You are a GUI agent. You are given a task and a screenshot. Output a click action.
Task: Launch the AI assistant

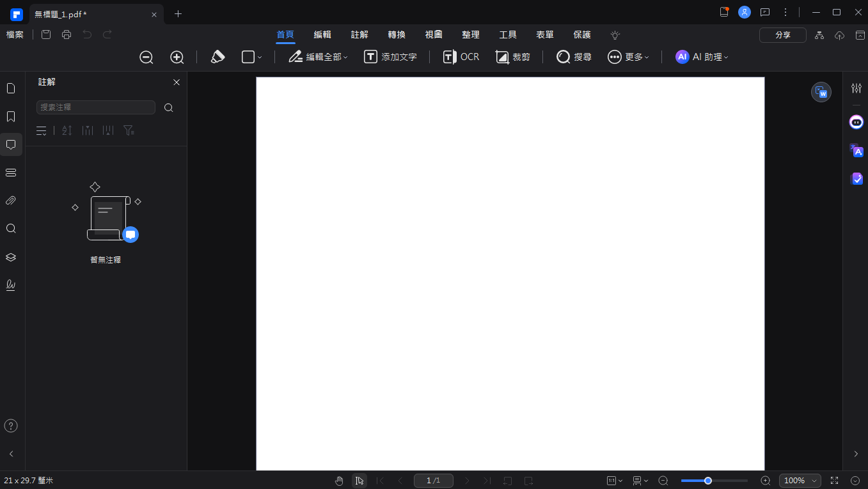702,57
